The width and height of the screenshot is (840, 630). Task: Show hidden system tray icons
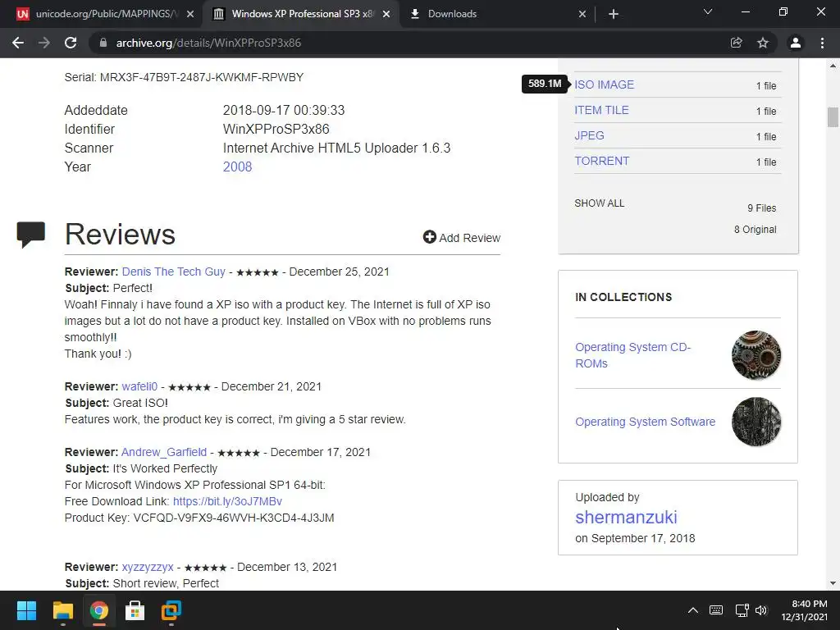tap(692, 610)
